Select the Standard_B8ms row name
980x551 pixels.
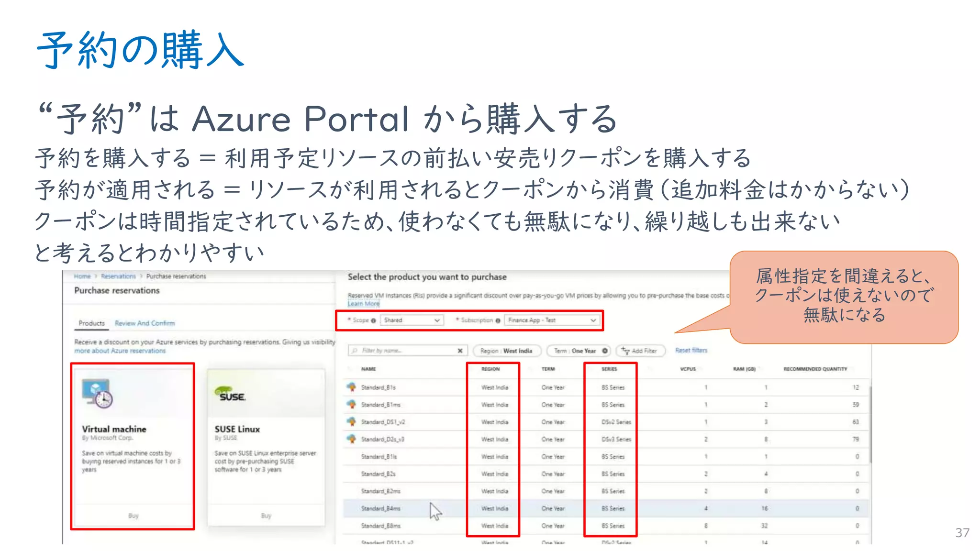380,526
